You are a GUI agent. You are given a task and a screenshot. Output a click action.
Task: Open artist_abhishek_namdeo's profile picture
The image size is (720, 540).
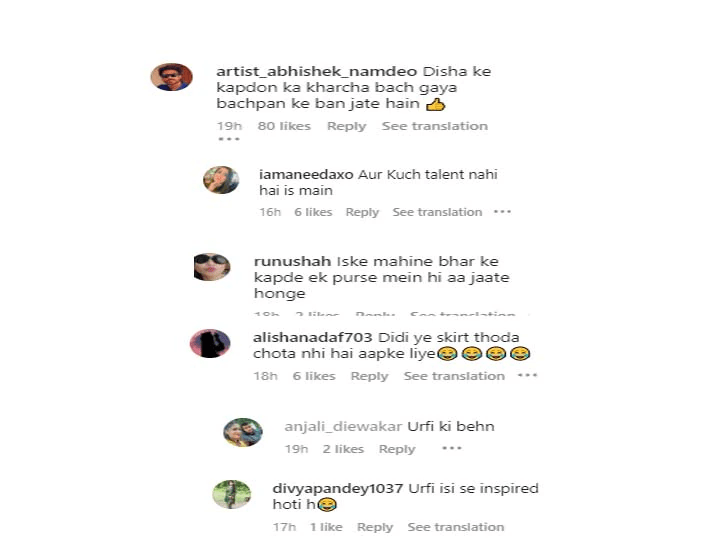point(171,77)
